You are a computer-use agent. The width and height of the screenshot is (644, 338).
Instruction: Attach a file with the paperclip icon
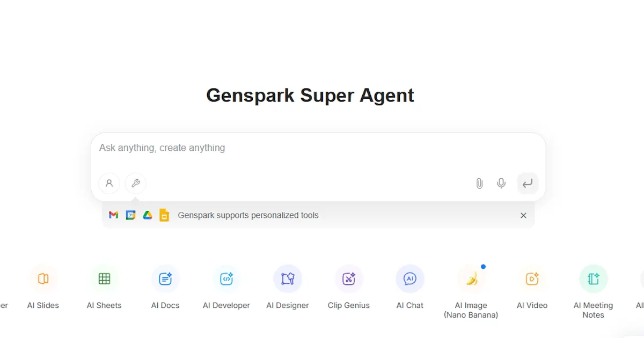click(x=479, y=183)
